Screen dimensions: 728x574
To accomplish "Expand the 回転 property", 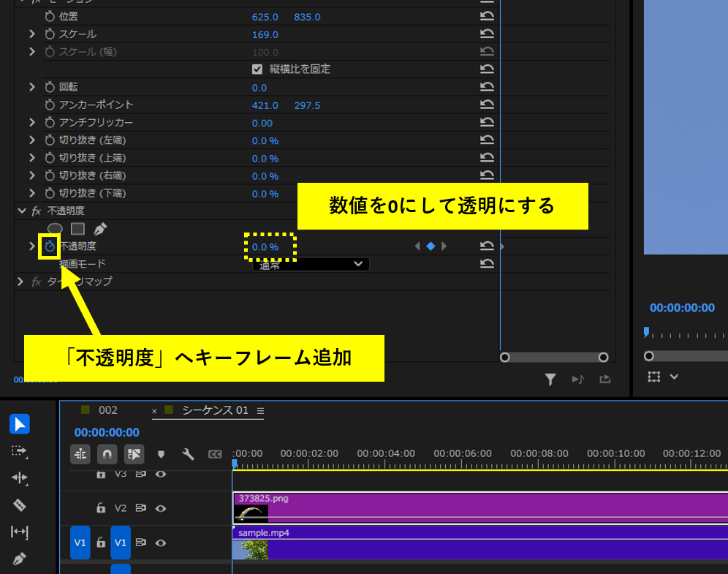I will point(31,87).
